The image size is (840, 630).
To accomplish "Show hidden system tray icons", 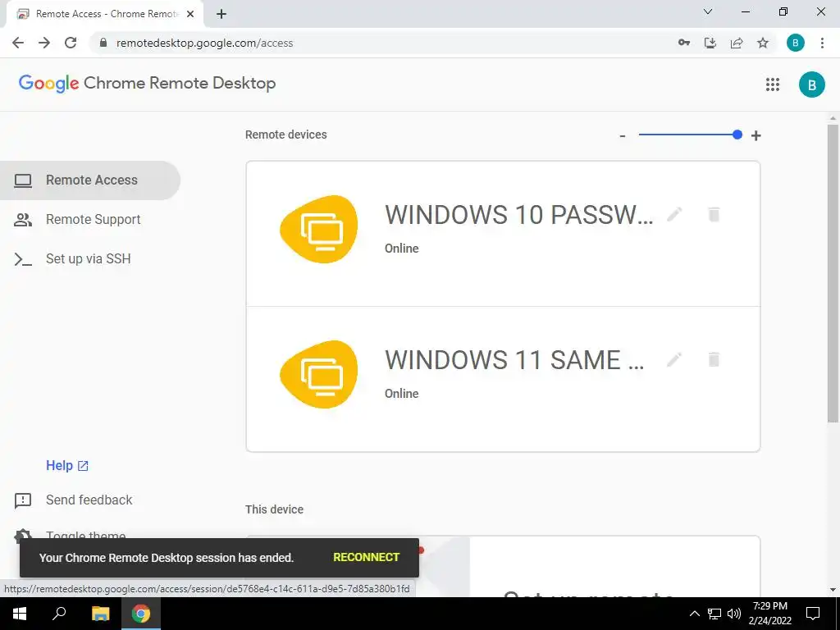I will click(x=694, y=614).
